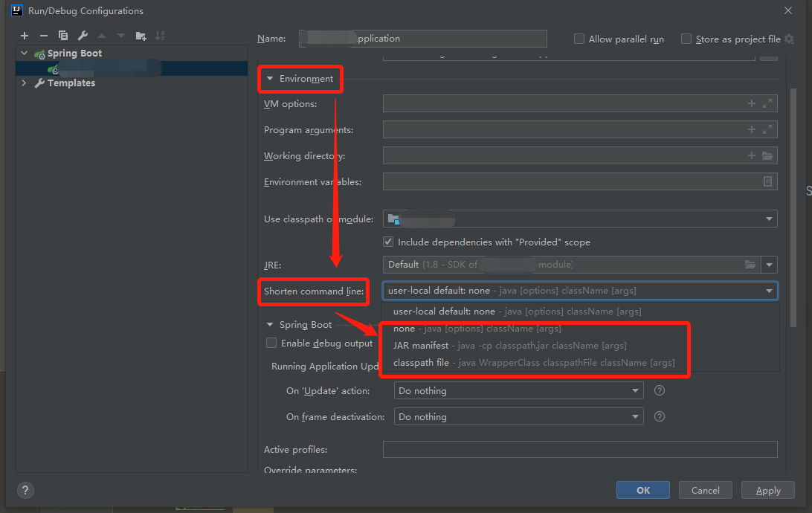This screenshot has width=812, height=513.
Task: Click the Active profiles input field
Action: 580,449
